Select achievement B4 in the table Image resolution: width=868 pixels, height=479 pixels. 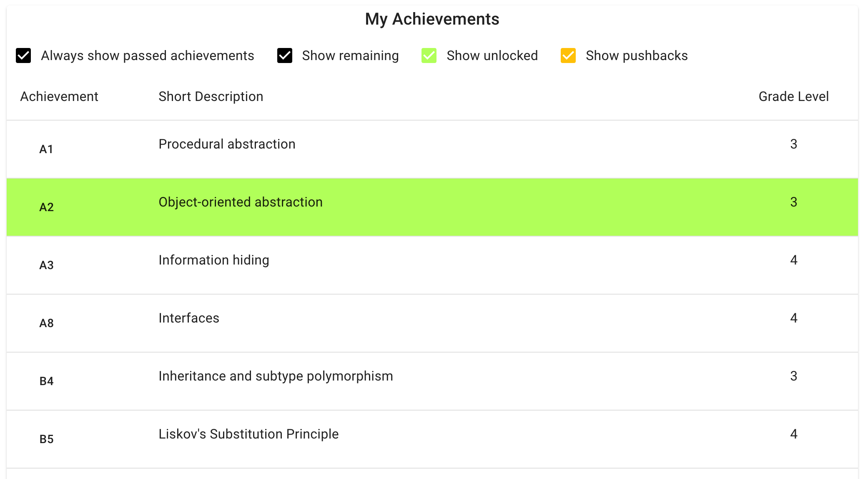point(46,381)
